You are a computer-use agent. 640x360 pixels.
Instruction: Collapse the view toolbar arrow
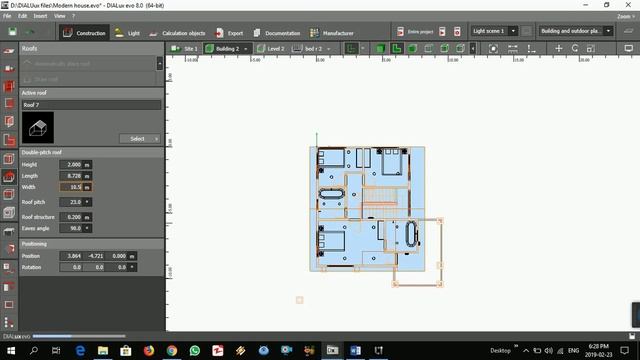pos(473,49)
